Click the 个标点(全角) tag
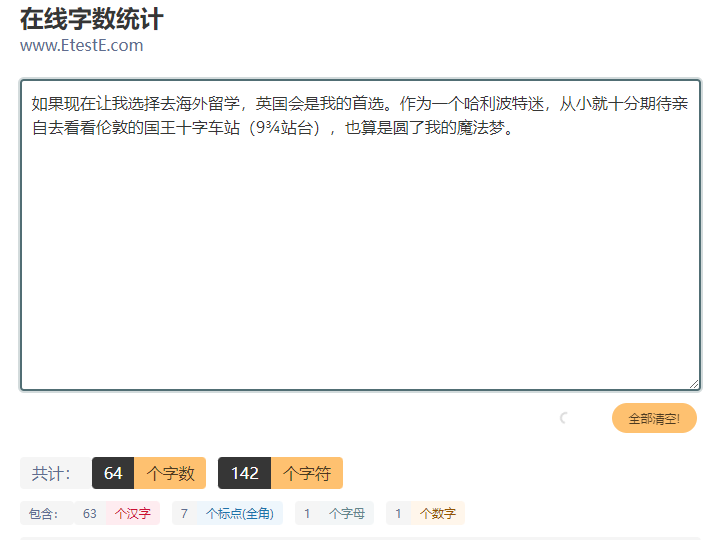The height and width of the screenshot is (540, 719). [x=240, y=513]
